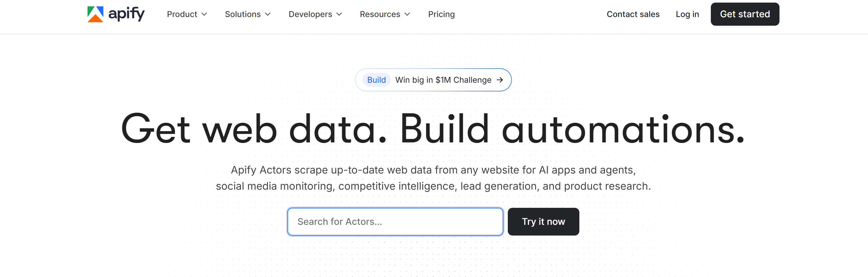Image resolution: width=868 pixels, height=277 pixels.
Task: Focus the Search for Actors field
Action: 395,221
